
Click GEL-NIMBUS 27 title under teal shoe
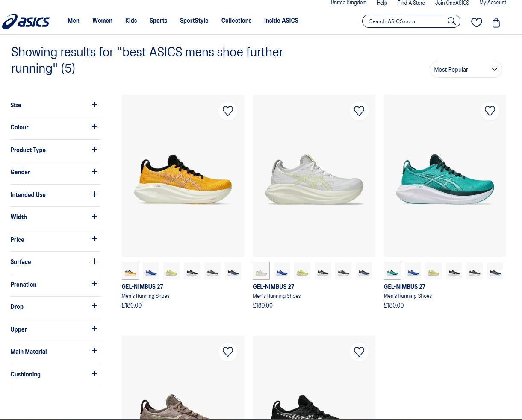point(404,287)
